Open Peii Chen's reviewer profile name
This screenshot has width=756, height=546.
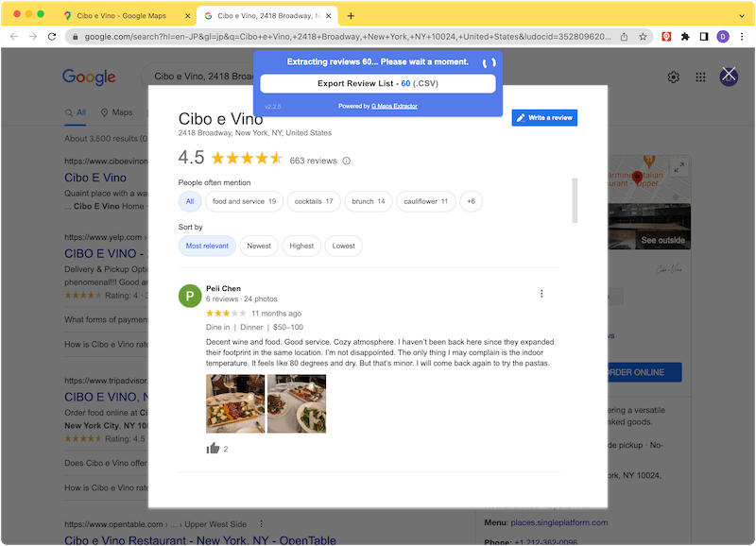click(x=223, y=289)
